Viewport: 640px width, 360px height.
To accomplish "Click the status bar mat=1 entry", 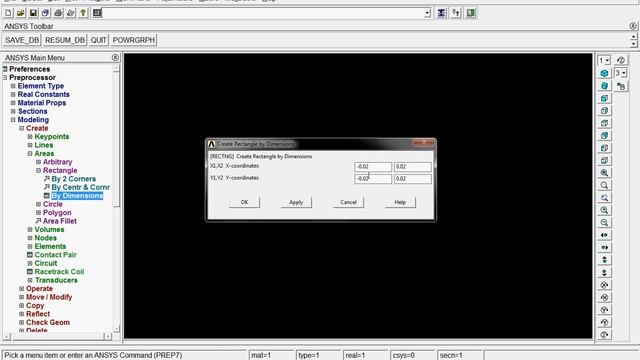I will (271, 355).
